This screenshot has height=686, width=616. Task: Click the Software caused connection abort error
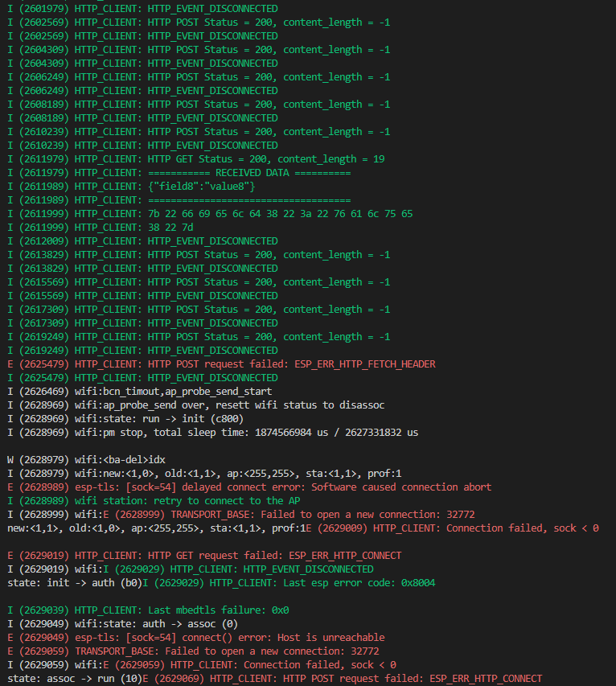(249, 487)
